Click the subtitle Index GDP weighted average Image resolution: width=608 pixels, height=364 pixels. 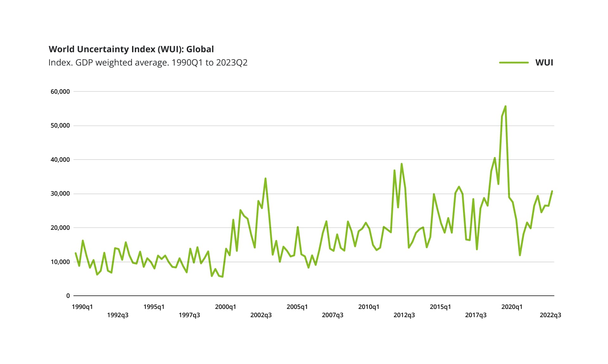point(148,63)
